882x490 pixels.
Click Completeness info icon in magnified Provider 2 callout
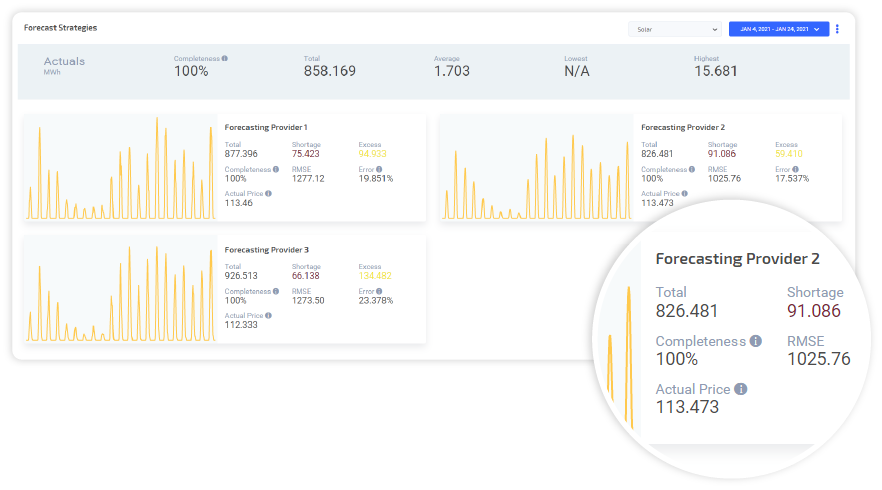(756, 341)
